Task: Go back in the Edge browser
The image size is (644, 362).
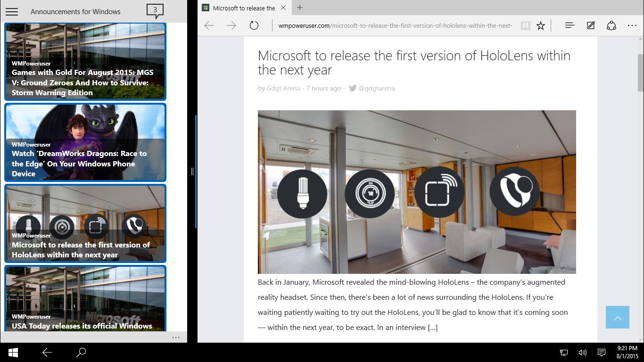Action: pos(209,25)
